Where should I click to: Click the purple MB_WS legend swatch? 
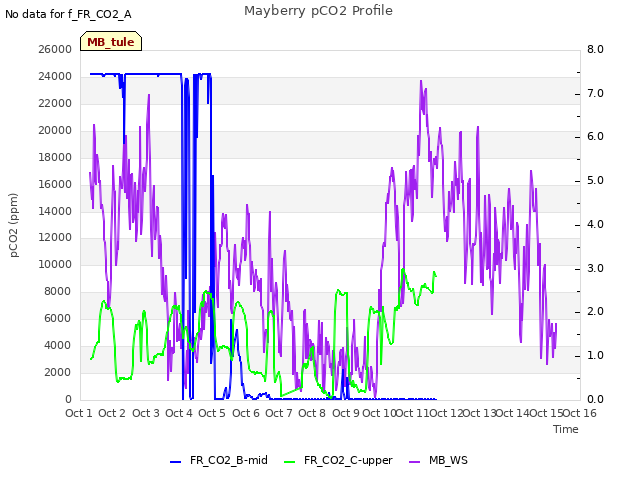414,462
